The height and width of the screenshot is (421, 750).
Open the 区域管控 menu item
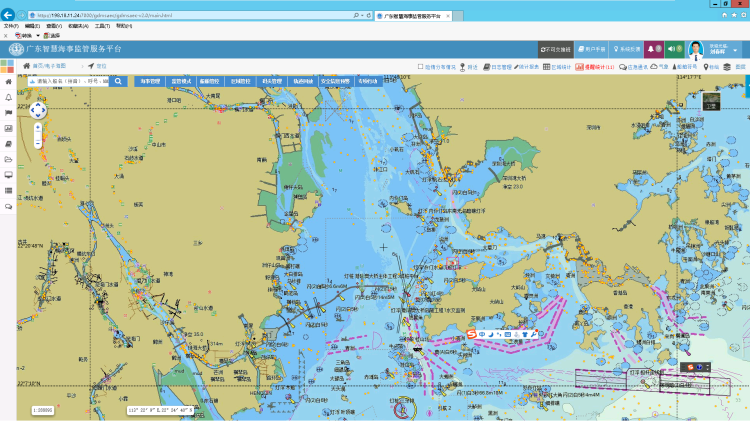[241, 81]
